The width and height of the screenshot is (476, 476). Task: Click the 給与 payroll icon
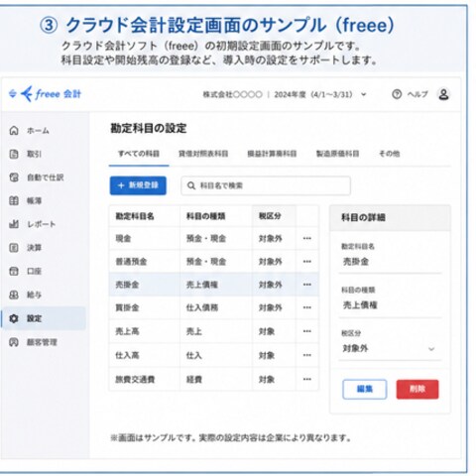coord(14,295)
